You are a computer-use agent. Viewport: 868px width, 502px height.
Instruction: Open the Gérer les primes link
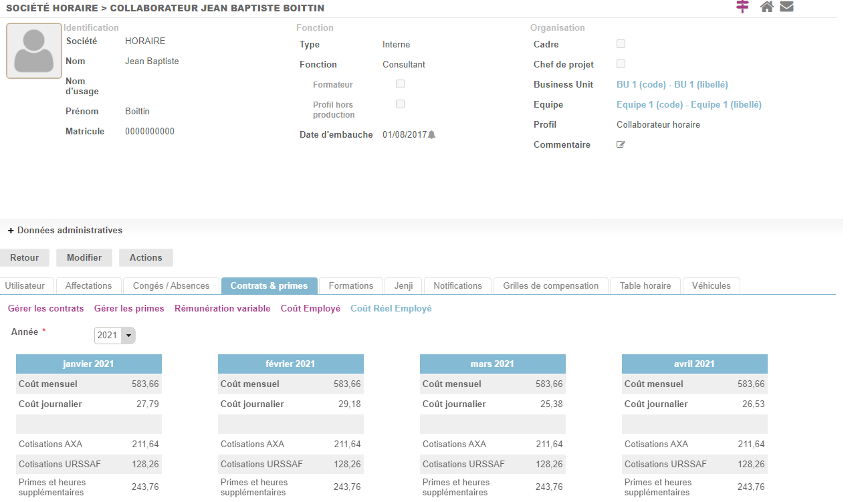(x=129, y=309)
